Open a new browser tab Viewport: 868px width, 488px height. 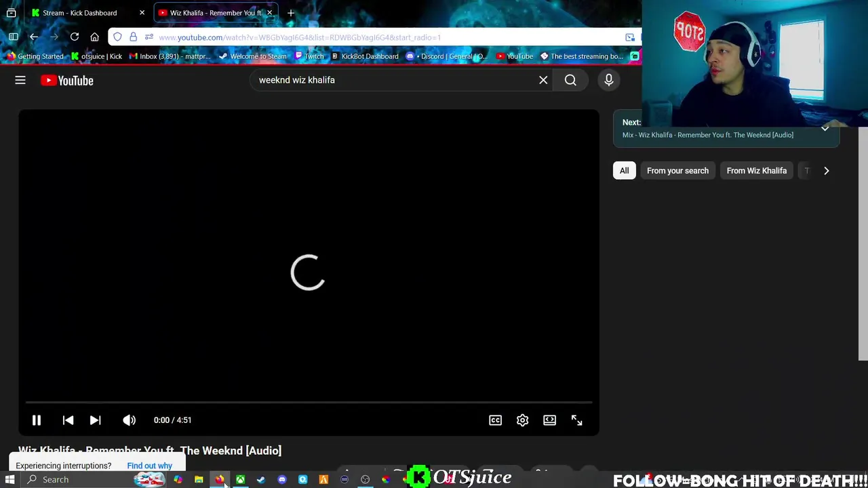tap(291, 13)
